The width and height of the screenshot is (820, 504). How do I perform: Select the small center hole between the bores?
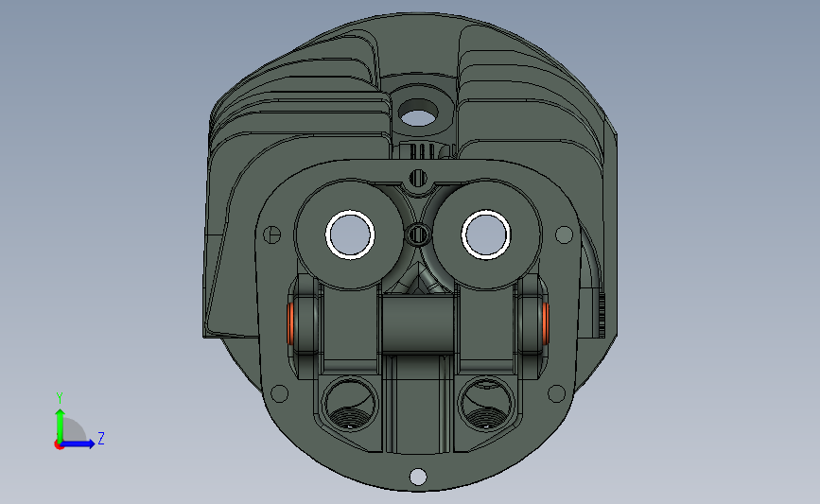[418, 234]
